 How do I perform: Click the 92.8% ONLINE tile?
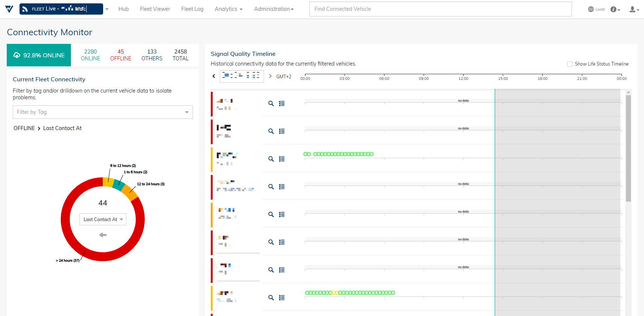point(39,55)
